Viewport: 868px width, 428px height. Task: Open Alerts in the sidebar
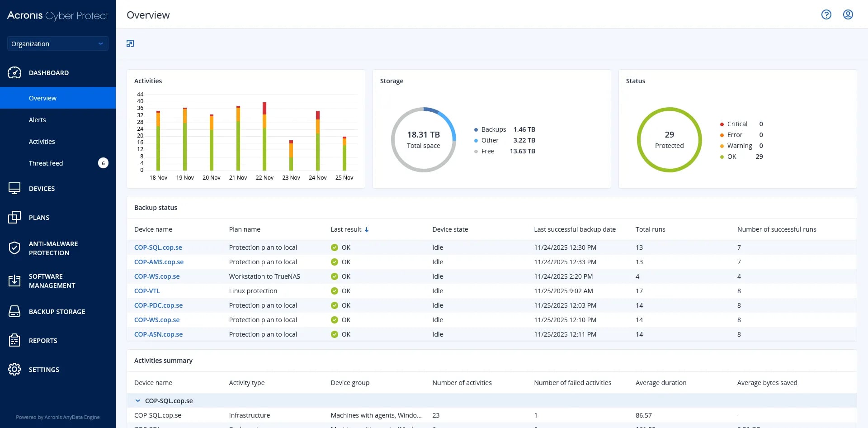click(x=38, y=120)
